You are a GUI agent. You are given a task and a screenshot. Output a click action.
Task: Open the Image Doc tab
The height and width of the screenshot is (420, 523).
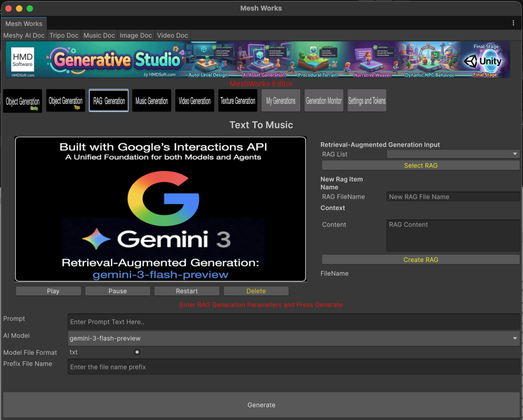click(136, 35)
